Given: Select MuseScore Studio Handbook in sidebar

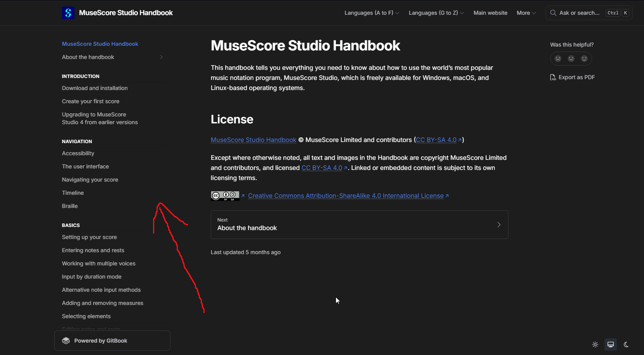Looking at the screenshot, I should [100, 44].
